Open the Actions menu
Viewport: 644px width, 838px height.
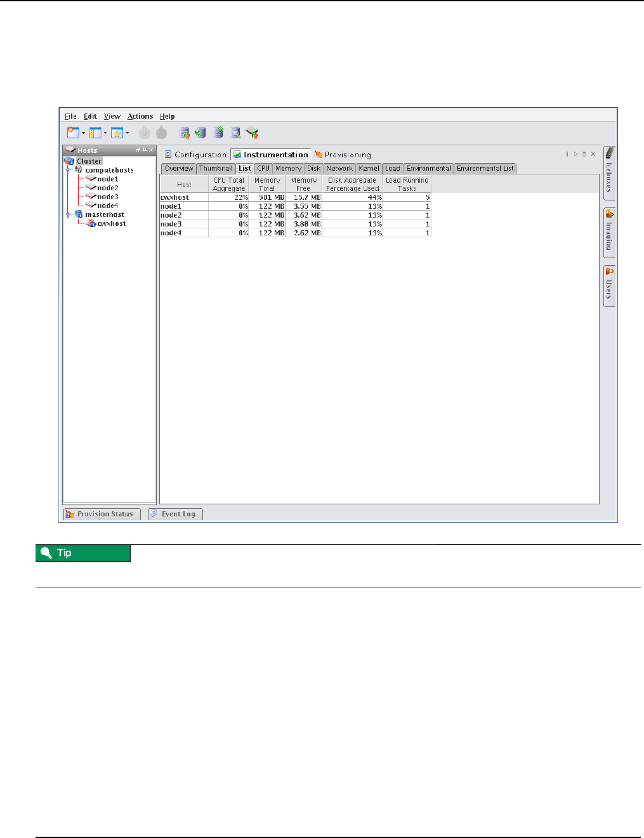click(x=140, y=116)
